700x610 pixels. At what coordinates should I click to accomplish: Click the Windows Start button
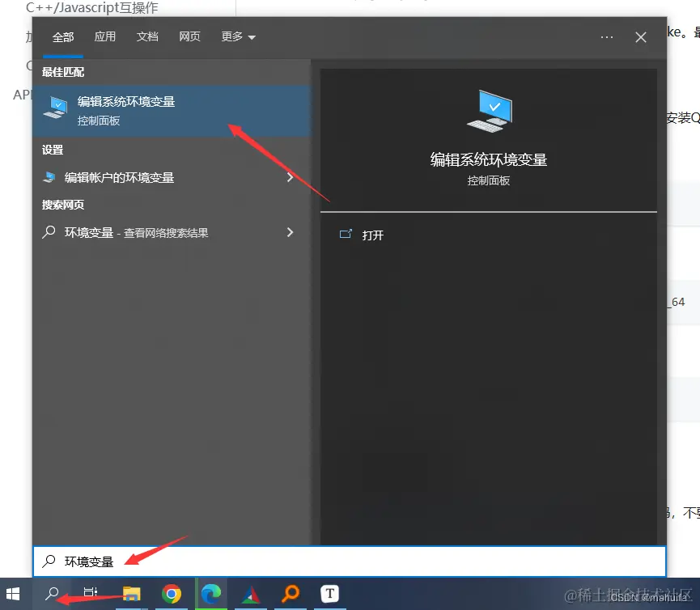[13, 593]
